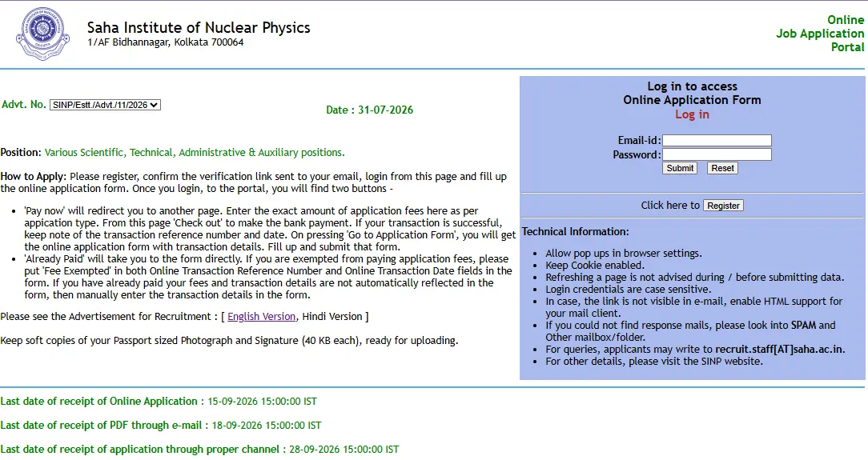
Task: Click the 'Click here to' label
Action: coord(670,205)
